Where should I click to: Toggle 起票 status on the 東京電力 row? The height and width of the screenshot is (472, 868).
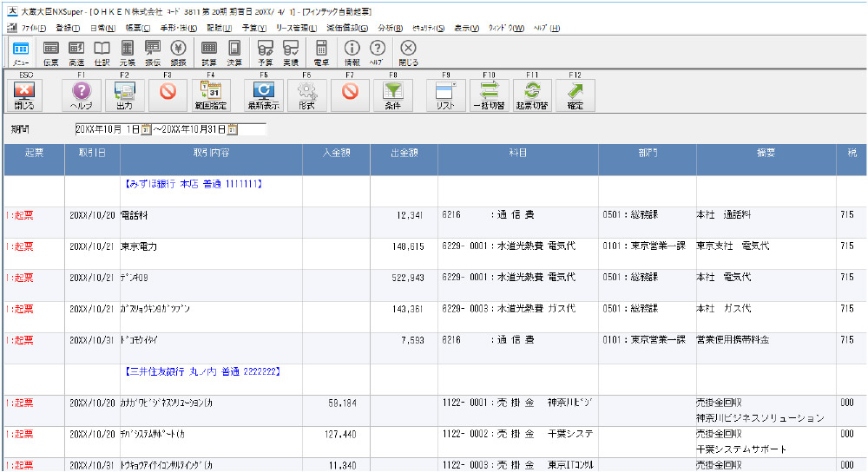tap(20, 246)
